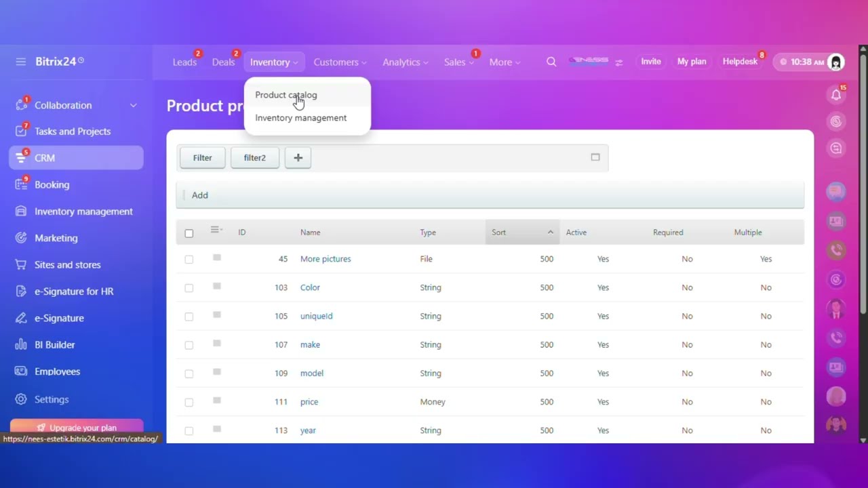Click the Employees sidebar icon

[x=21, y=371]
